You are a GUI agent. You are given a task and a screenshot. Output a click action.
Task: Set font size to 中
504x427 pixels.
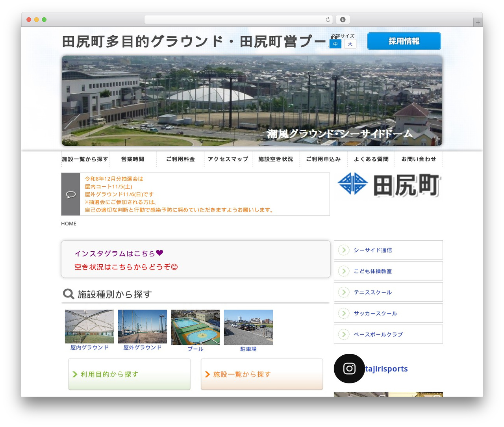pos(335,44)
